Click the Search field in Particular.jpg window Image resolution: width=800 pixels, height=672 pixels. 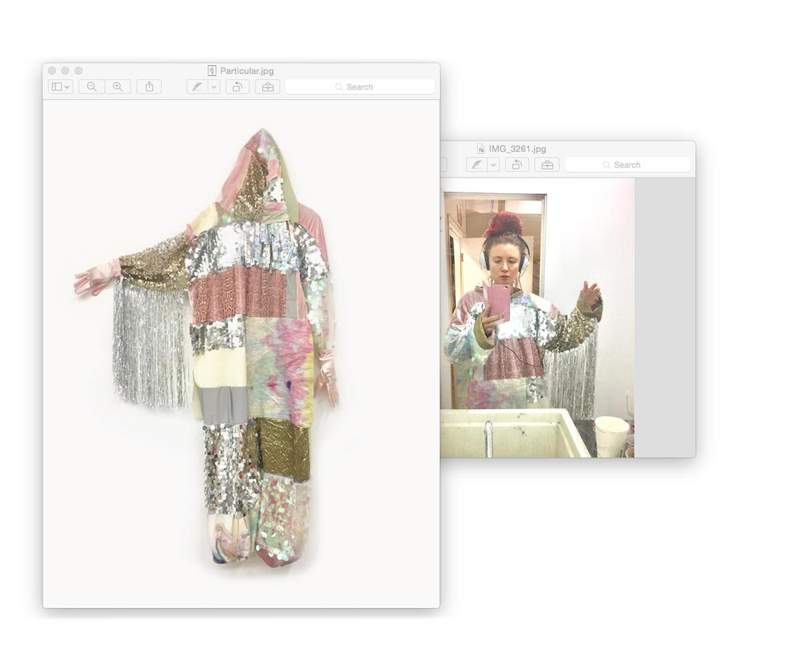(360, 87)
